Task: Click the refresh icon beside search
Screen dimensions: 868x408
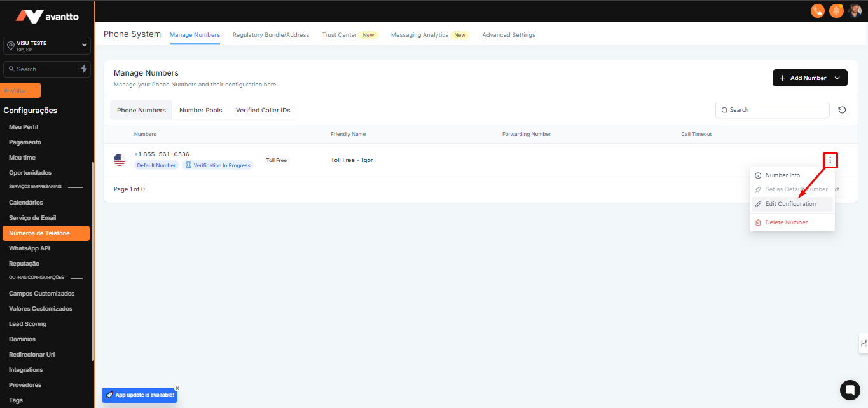Action: [x=842, y=110]
